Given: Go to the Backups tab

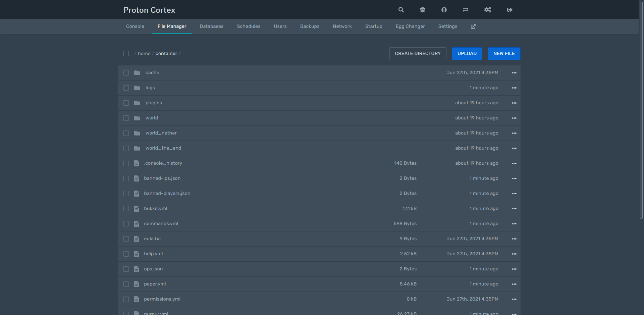Looking at the screenshot, I should [x=310, y=27].
